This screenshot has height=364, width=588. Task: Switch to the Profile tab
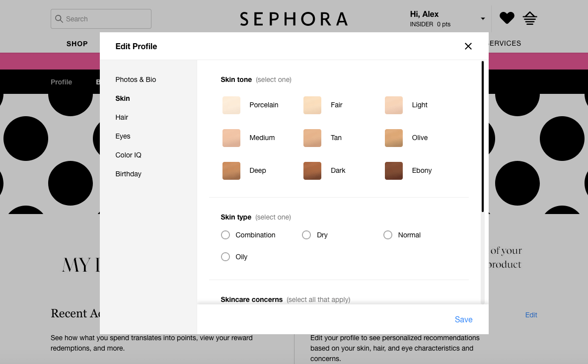61,82
